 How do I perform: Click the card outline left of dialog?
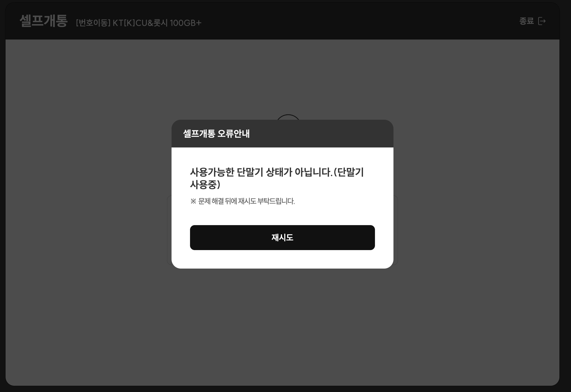click(x=169, y=230)
